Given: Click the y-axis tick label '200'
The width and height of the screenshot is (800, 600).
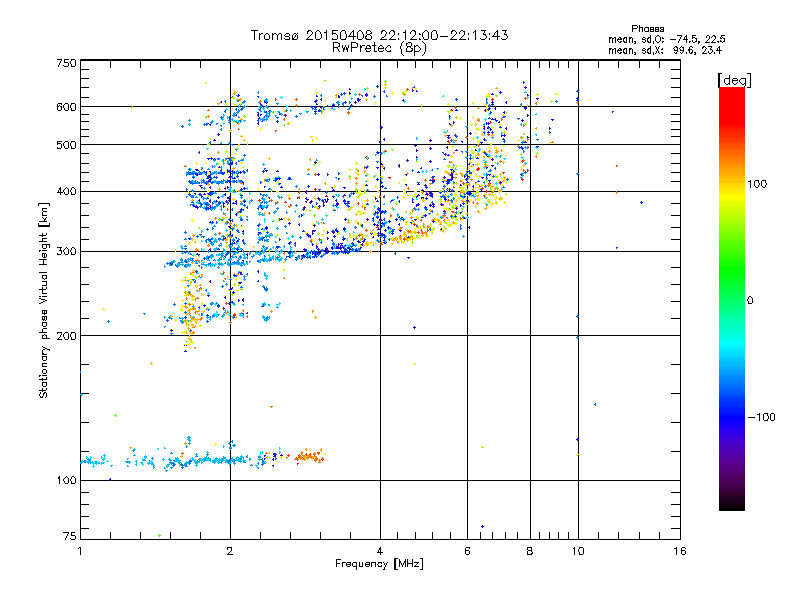Looking at the screenshot, I should [66, 336].
